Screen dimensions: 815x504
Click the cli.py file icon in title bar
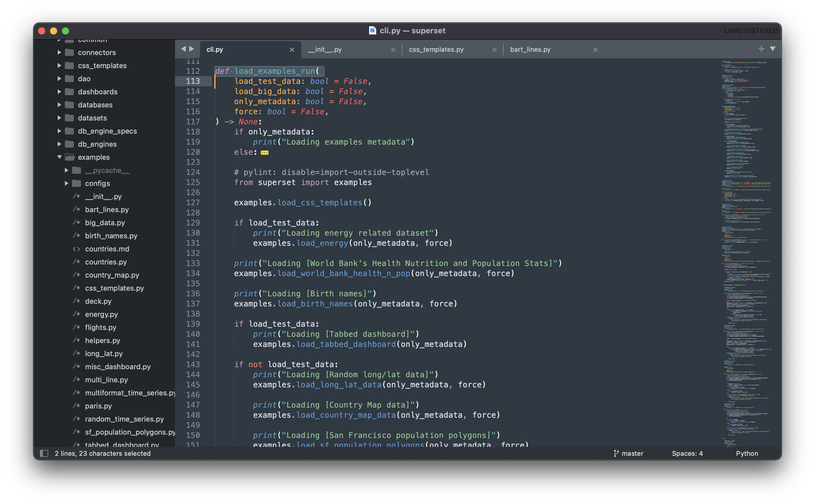[372, 30]
